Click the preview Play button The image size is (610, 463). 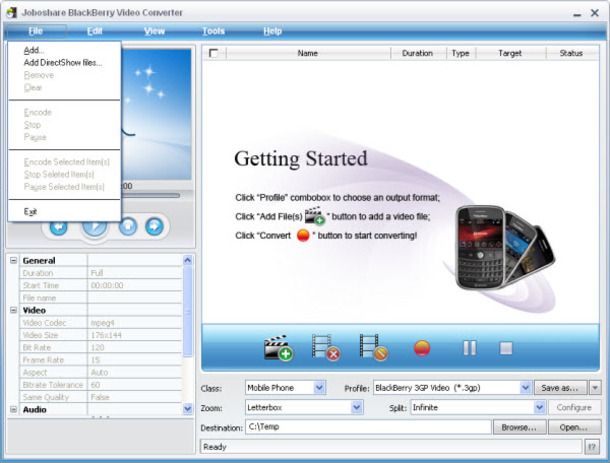95,228
